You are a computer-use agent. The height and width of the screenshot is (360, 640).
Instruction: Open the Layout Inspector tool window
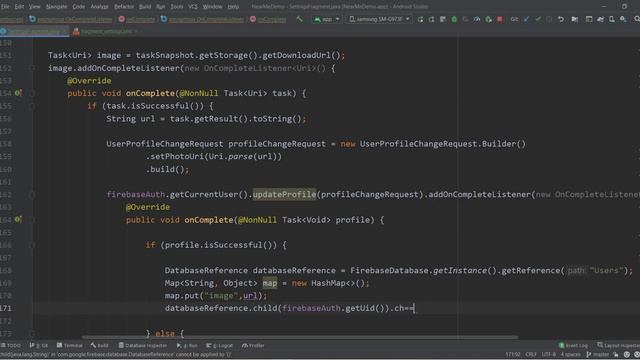click(618, 346)
